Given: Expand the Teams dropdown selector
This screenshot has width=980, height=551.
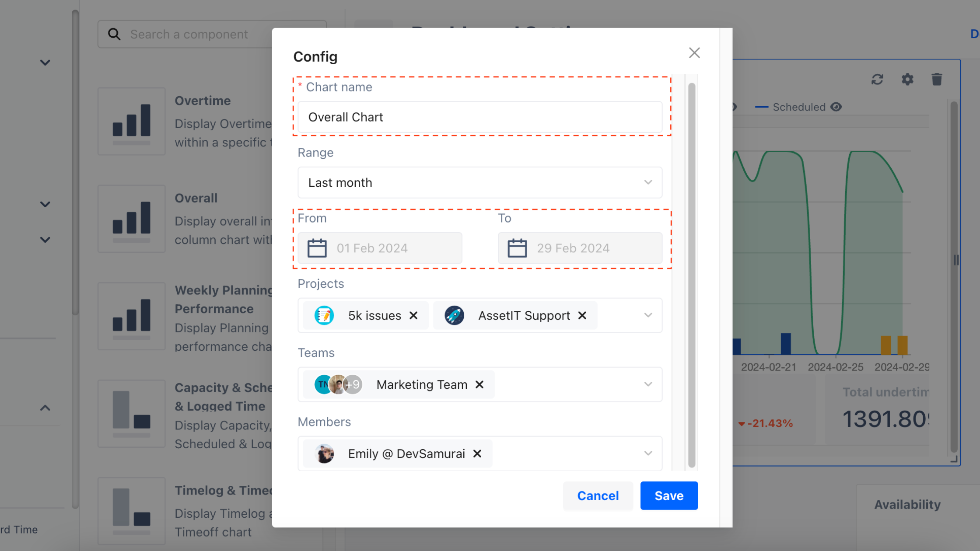Looking at the screenshot, I should click(x=647, y=384).
